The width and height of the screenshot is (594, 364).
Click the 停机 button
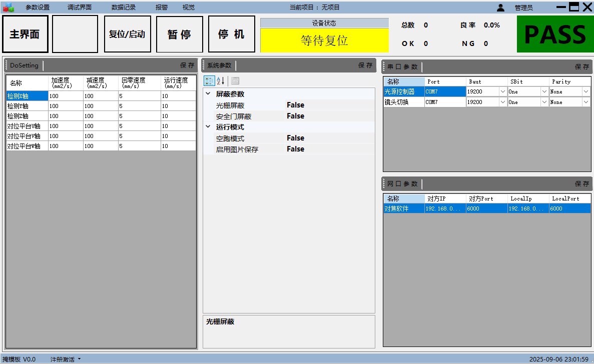[x=231, y=34]
